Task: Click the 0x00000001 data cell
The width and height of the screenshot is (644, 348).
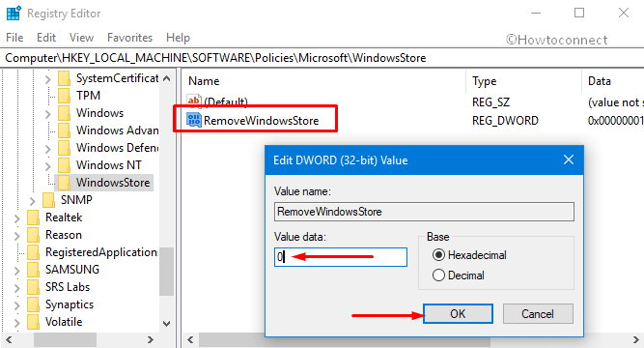Action: point(615,121)
